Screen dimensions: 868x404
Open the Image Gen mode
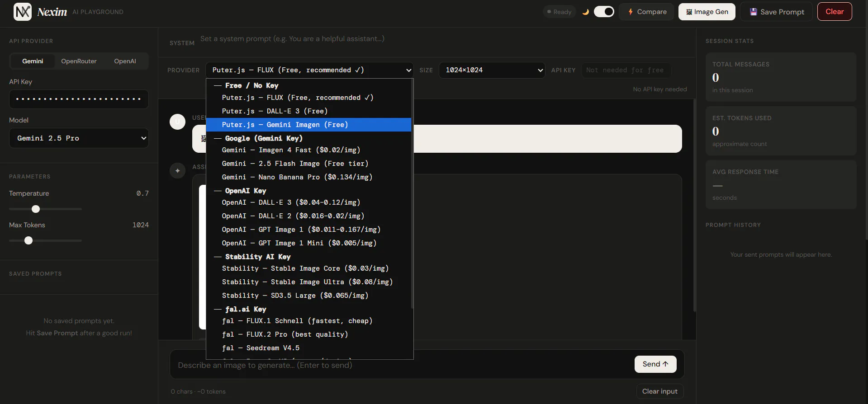(707, 12)
